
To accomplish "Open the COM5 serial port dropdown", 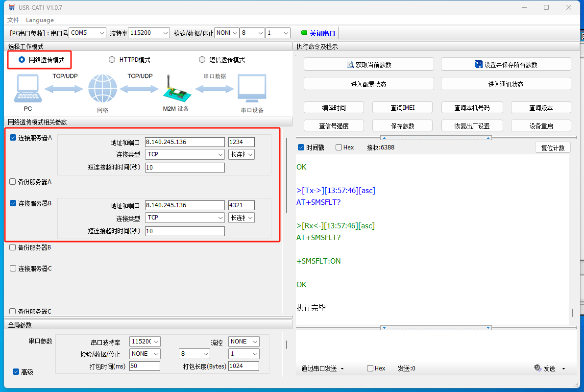I will 88,33.
